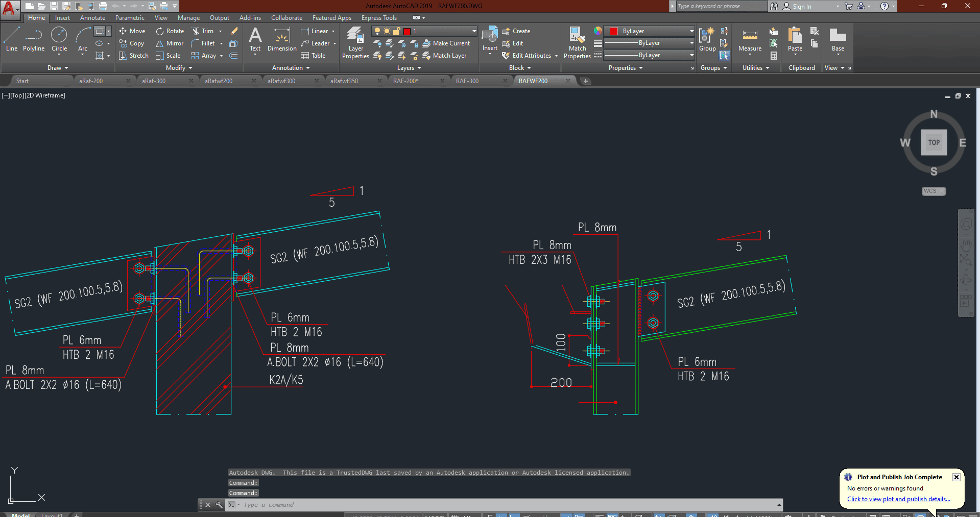This screenshot has height=517, width=980.
Task: Switch to the aRaf-300 drawing tab
Action: point(154,81)
